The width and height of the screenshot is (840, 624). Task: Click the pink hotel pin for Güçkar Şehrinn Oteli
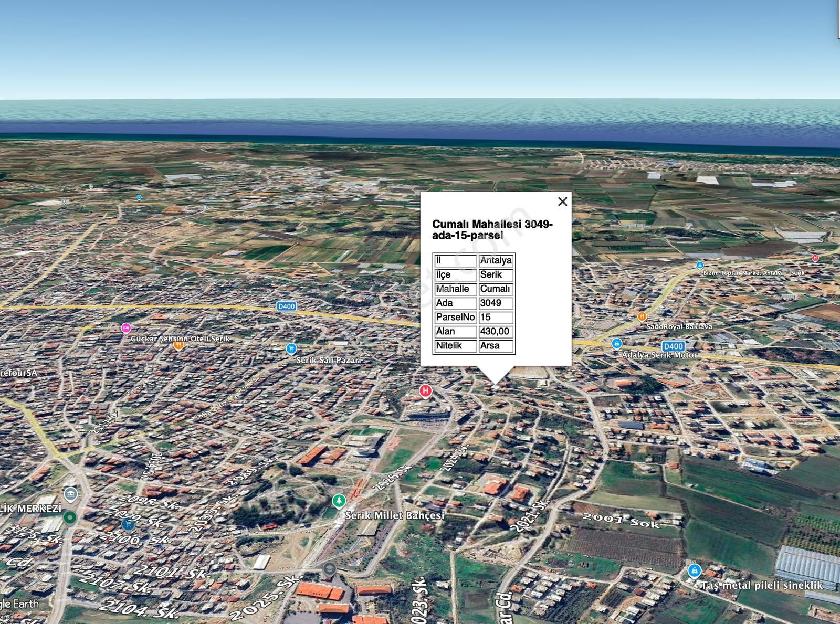point(126,328)
